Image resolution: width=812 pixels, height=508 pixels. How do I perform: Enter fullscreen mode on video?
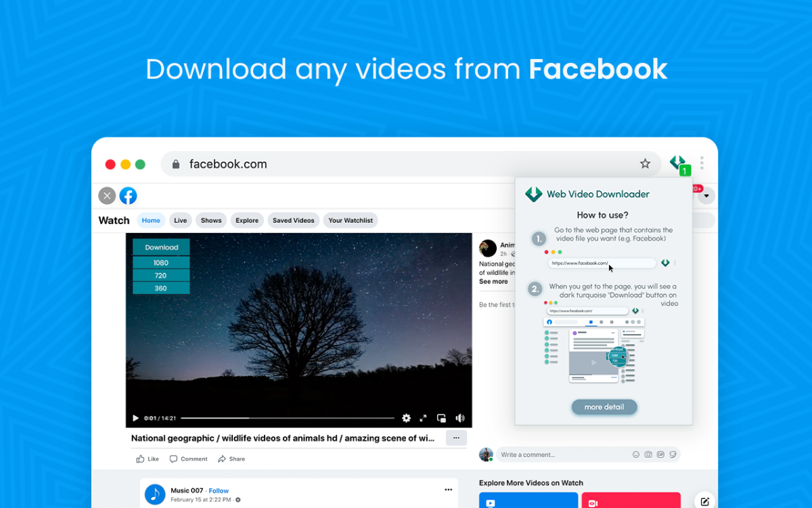(424, 419)
